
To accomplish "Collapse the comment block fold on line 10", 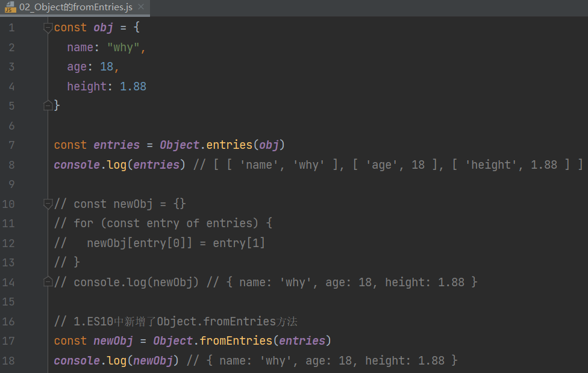I will click(x=48, y=204).
